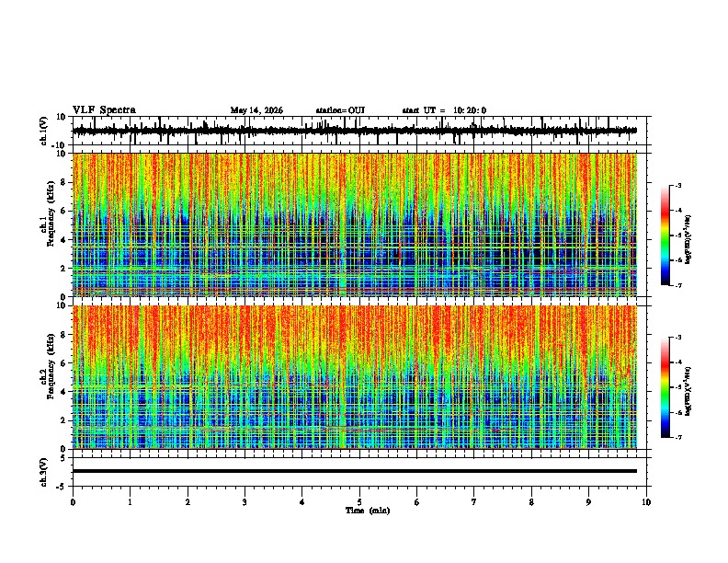
Task: Click the -7 label on ch.2 colorbar
Action: pyautogui.click(x=678, y=438)
